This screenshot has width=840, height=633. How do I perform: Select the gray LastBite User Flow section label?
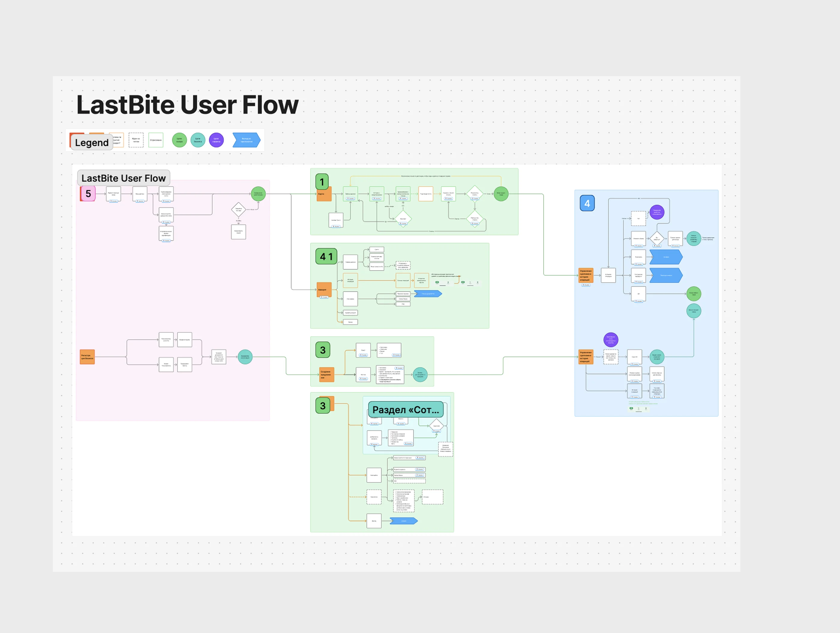click(x=123, y=178)
